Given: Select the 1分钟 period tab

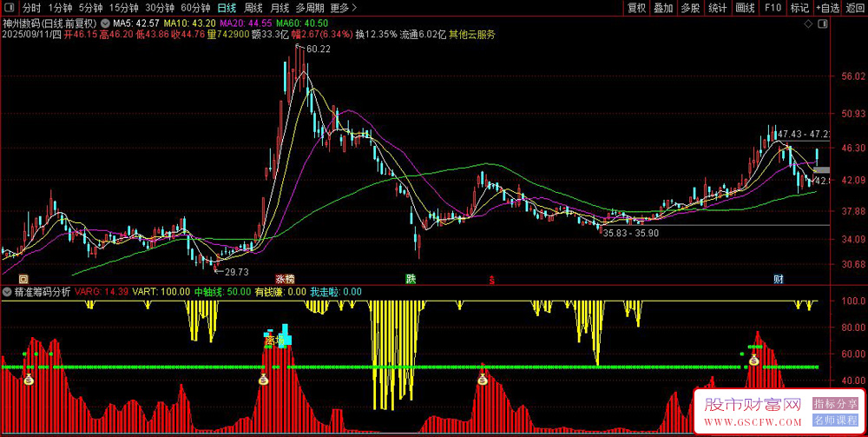Looking at the screenshot, I should point(60,8).
